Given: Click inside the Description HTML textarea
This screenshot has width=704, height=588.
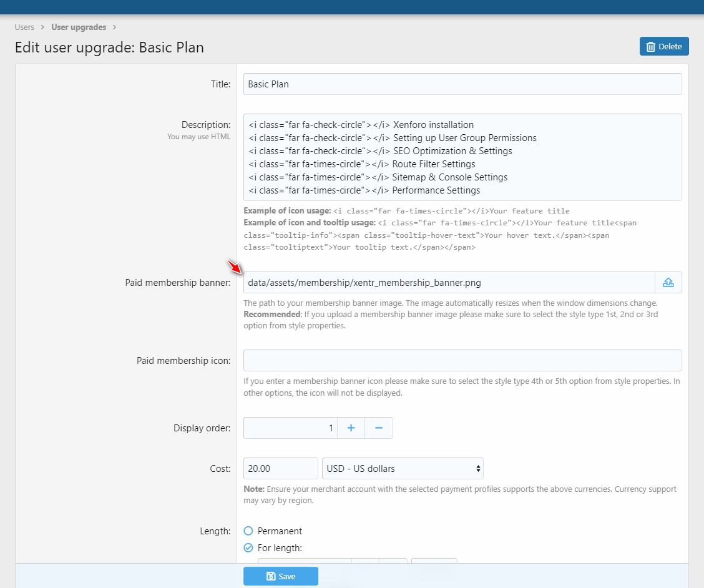Looking at the screenshot, I should 462,157.
